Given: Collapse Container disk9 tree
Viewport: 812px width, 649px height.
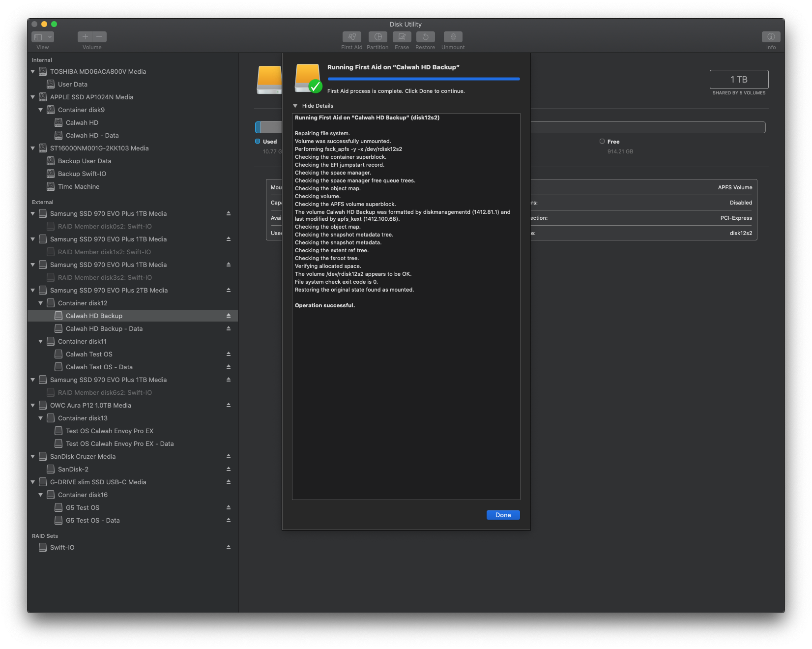Looking at the screenshot, I should pyautogui.click(x=41, y=110).
